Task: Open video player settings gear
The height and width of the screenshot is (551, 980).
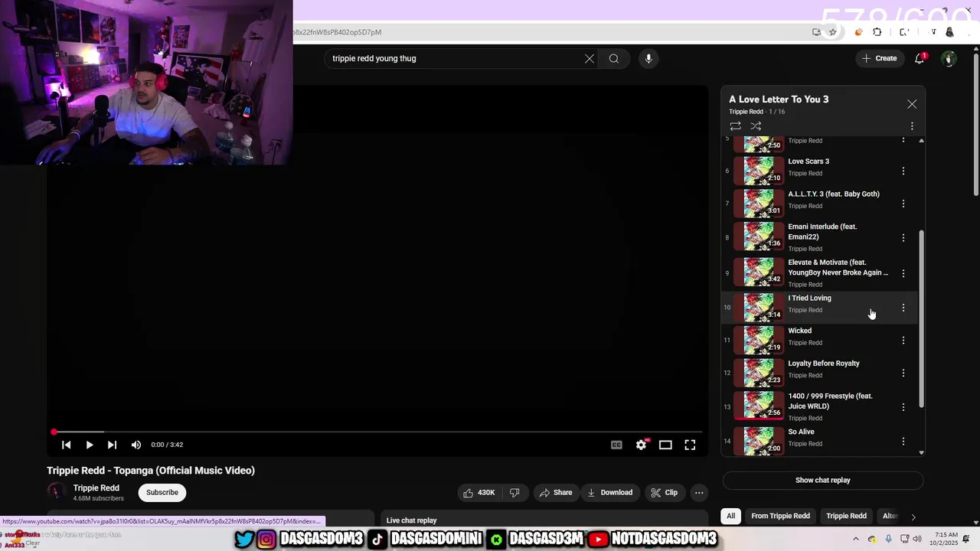Action: click(641, 445)
